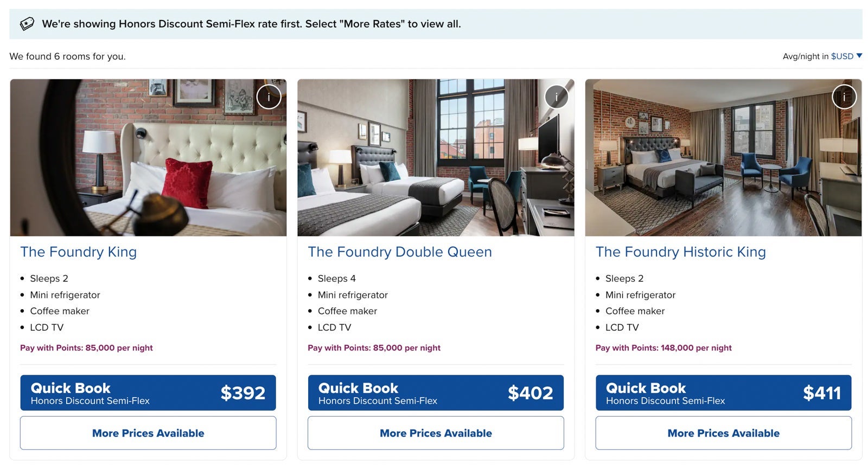Image resolution: width=868 pixels, height=467 pixels.
Task: Show info for Foundry Historic King photo
Action: click(x=844, y=97)
